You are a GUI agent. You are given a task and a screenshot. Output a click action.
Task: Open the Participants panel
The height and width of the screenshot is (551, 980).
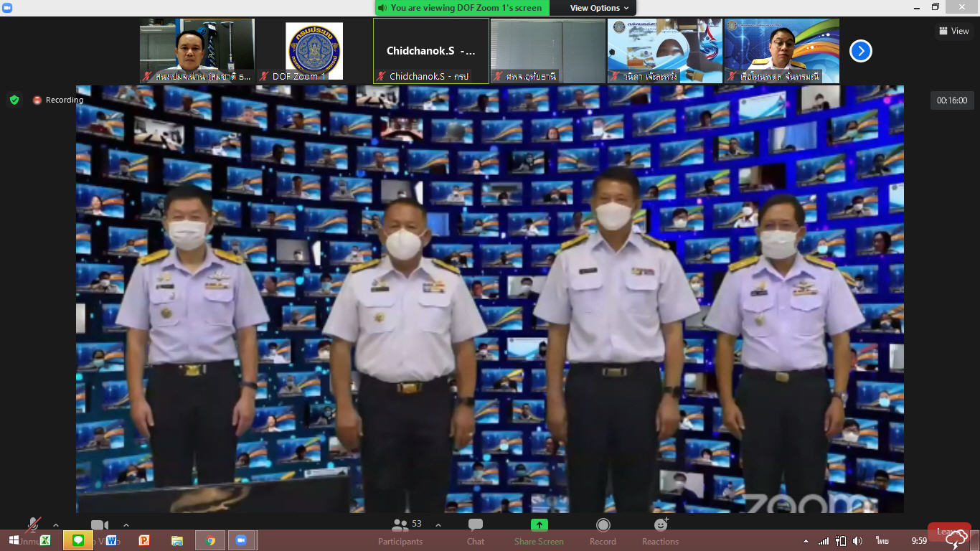click(x=400, y=526)
